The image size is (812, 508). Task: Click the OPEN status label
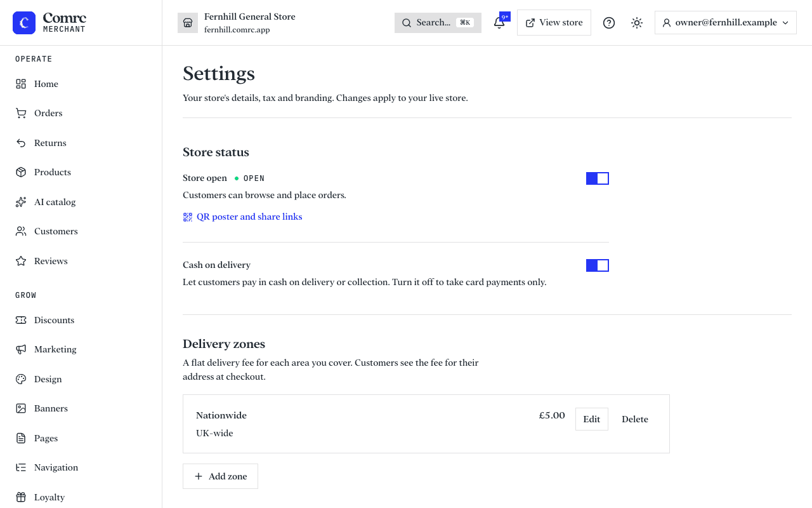[254, 178]
